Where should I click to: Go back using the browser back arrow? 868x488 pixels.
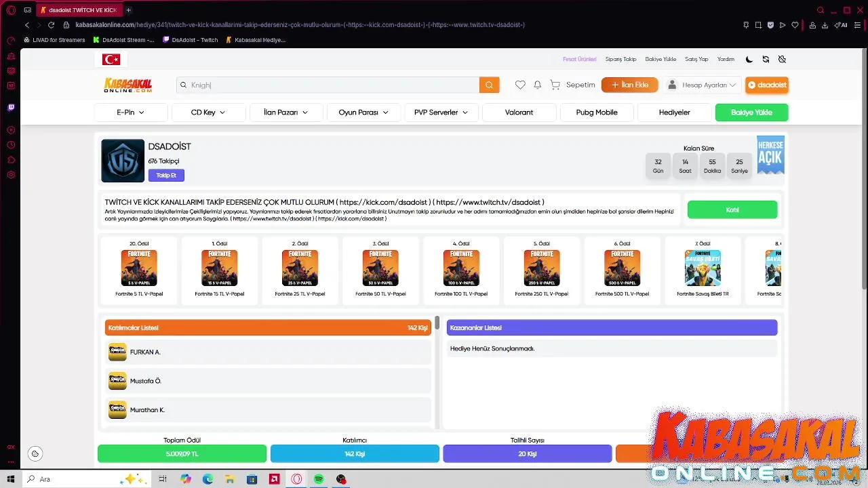27,25
